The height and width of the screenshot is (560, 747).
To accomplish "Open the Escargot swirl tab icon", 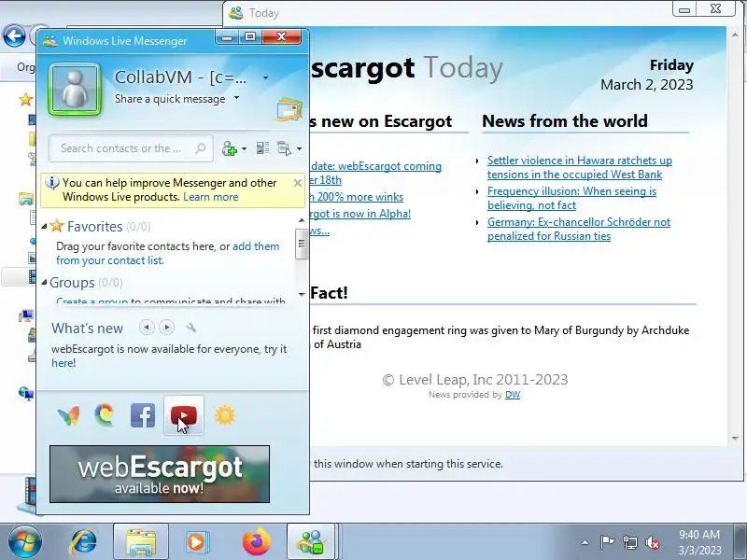I will [105, 415].
